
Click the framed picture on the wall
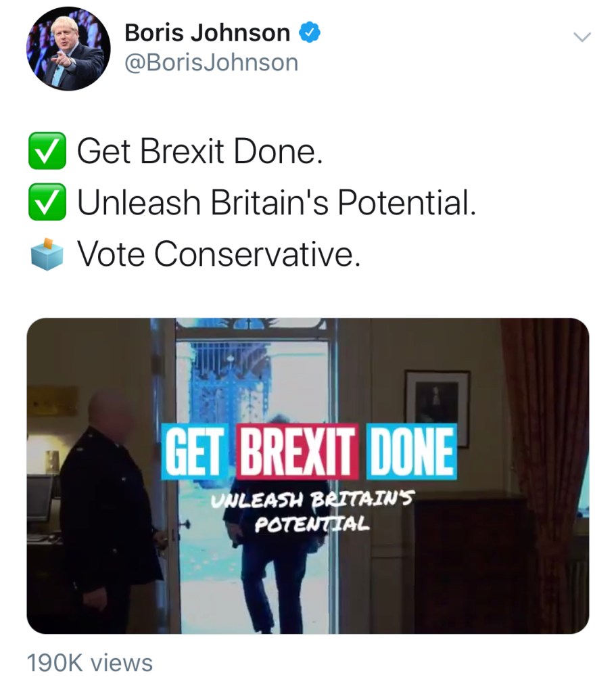[x=437, y=407]
